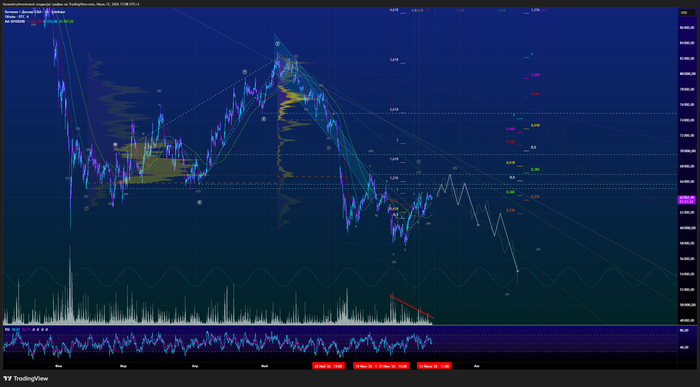
Task: Click the Volume BTC indicator legend
Action: (17, 17)
